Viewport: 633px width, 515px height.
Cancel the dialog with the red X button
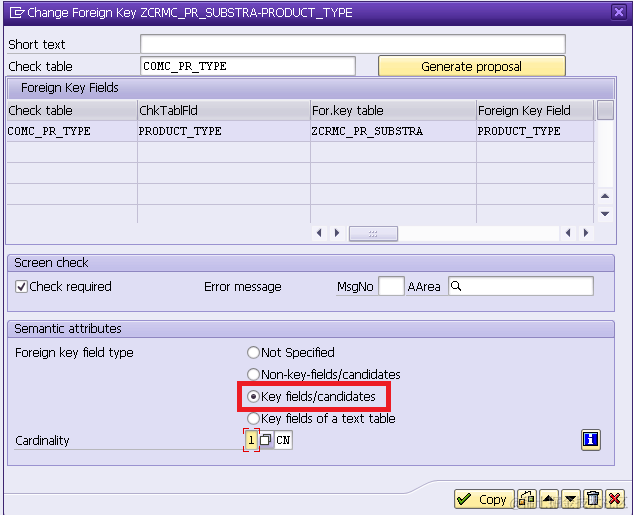click(x=614, y=499)
